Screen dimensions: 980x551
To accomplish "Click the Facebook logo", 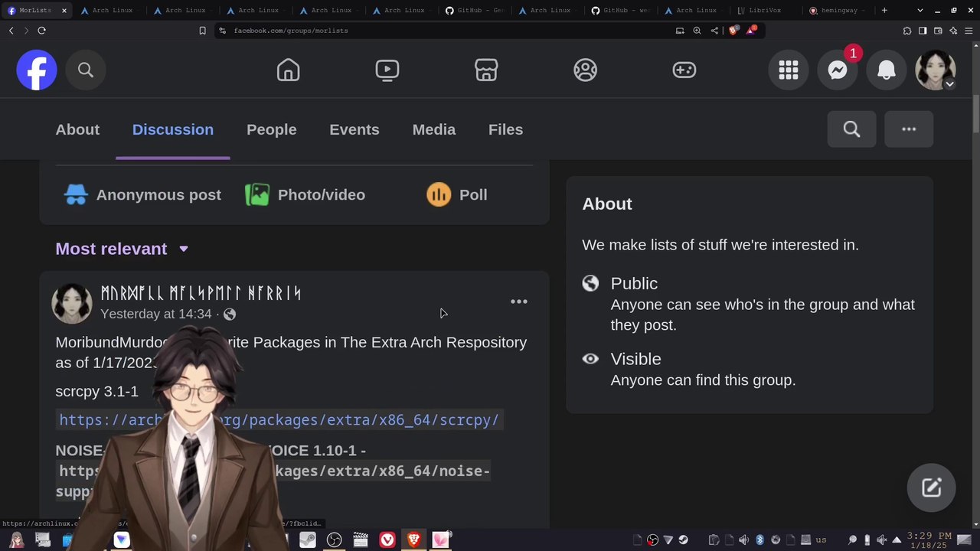I will [37, 70].
